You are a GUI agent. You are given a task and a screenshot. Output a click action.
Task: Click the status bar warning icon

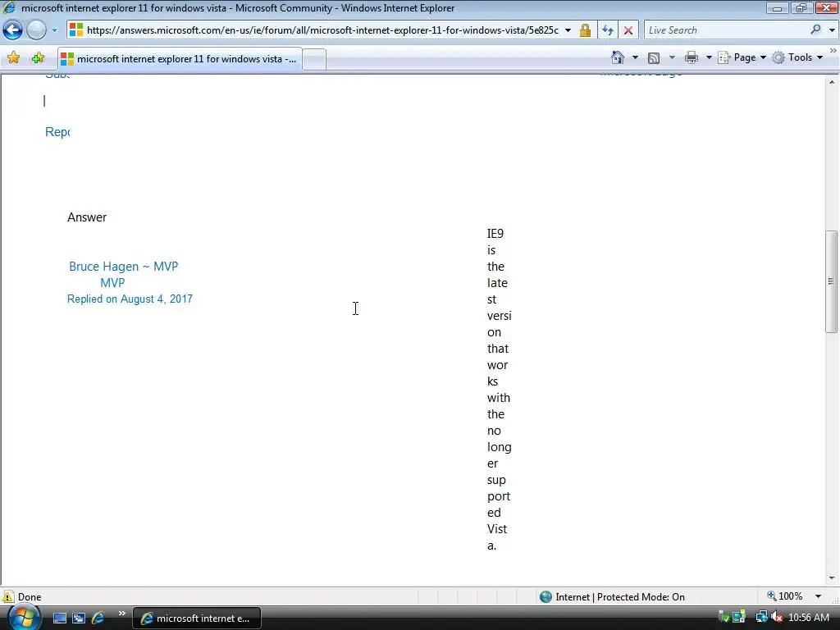pos(8,596)
